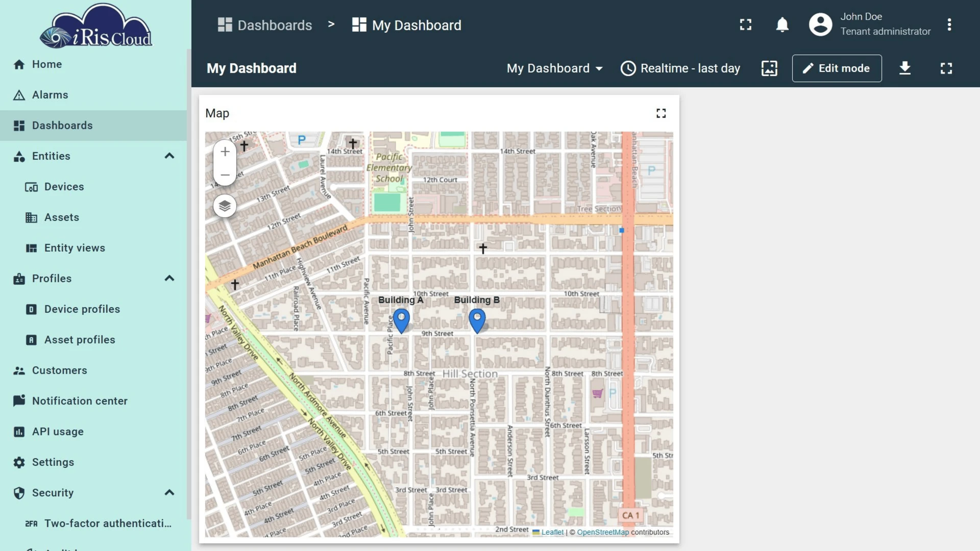Open Notification center
Viewport: 980px width, 551px height.
click(x=93, y=401)
